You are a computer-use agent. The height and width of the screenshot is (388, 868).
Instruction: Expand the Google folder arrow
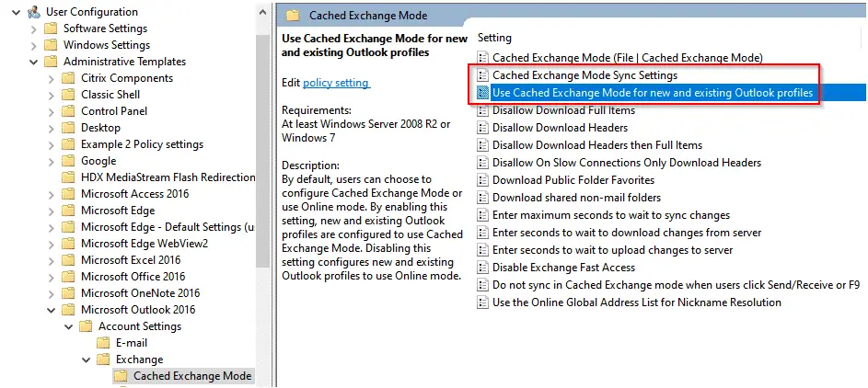click(x=52, y=162)
